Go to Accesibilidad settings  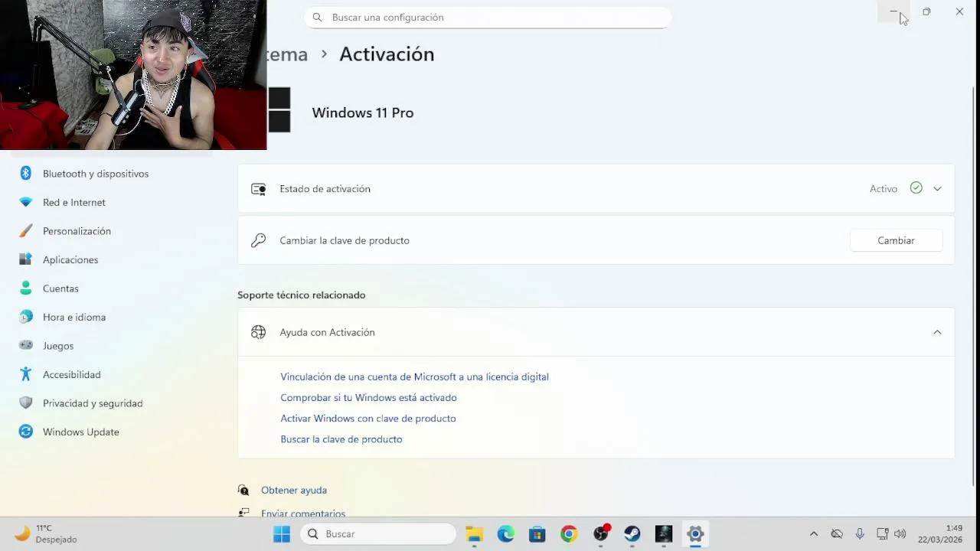[x=72, y=374]
